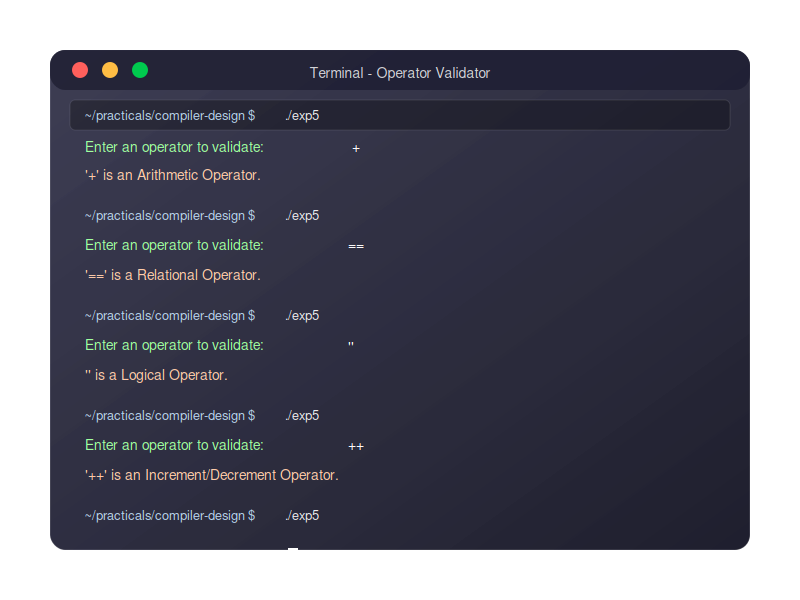Click the fourth ~/practicals/compiler-design $ prompt
800x600 pixels.
170,416
